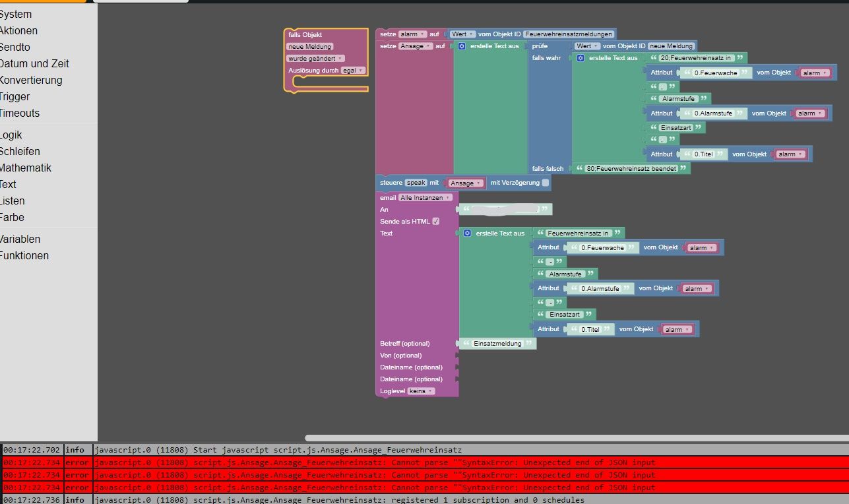This screenshot has height=504, width=849.
Task: Open the Listen toolbox category
Action: coord(13,201)
